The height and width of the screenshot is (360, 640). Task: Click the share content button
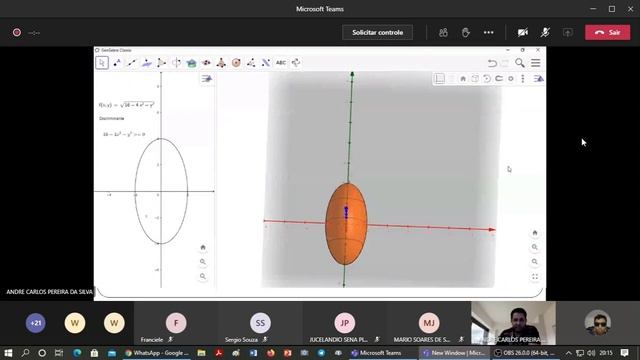[567, 32]
